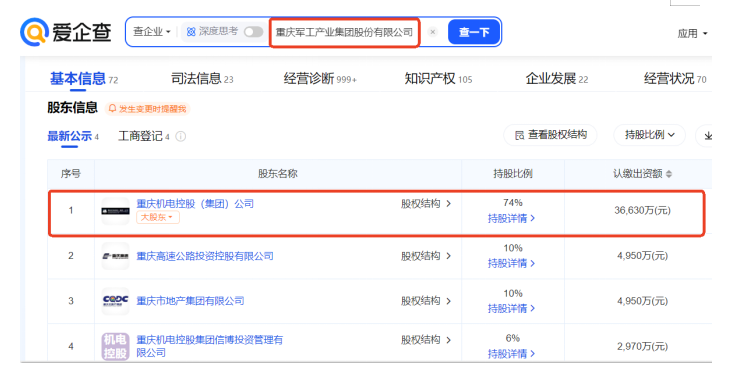Expand the 持股比例 sort dropdown

(649, 135)
